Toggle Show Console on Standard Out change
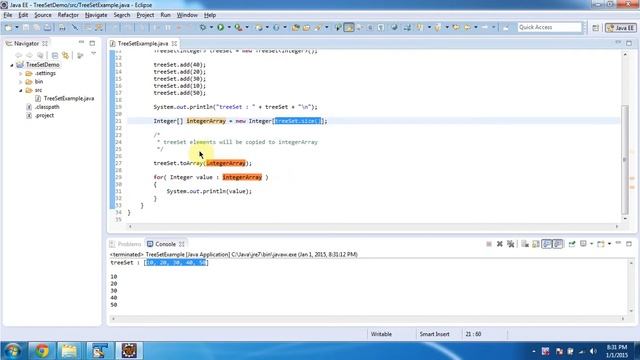 (x=547, y=244)
